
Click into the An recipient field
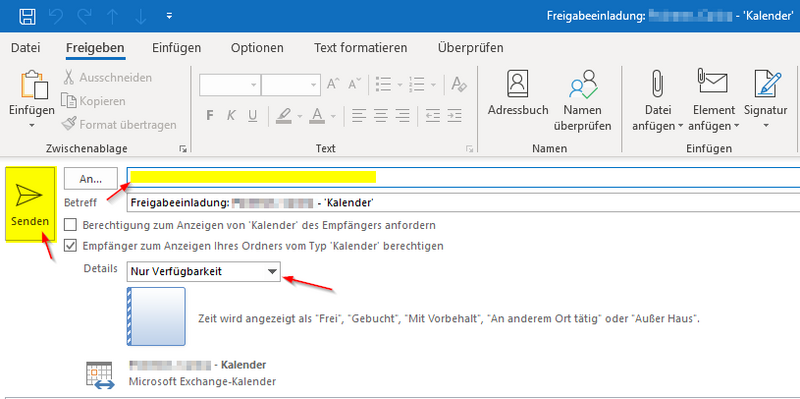[463, 178]
